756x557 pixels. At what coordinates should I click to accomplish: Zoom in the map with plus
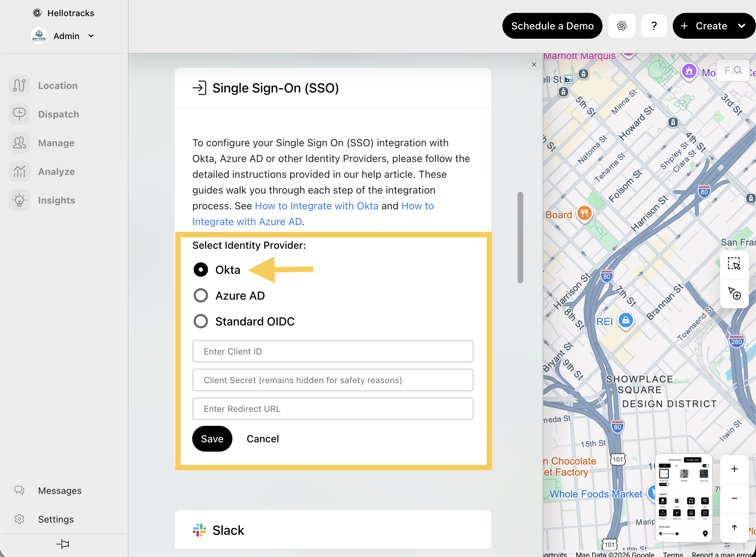pyautogui.click(x=734, y=469)
